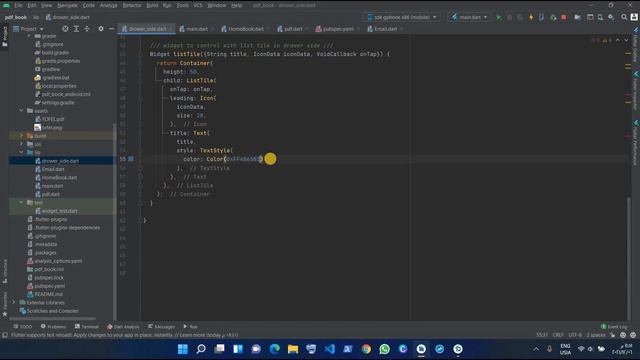Open the Project view dropdown

pos(29,29)
